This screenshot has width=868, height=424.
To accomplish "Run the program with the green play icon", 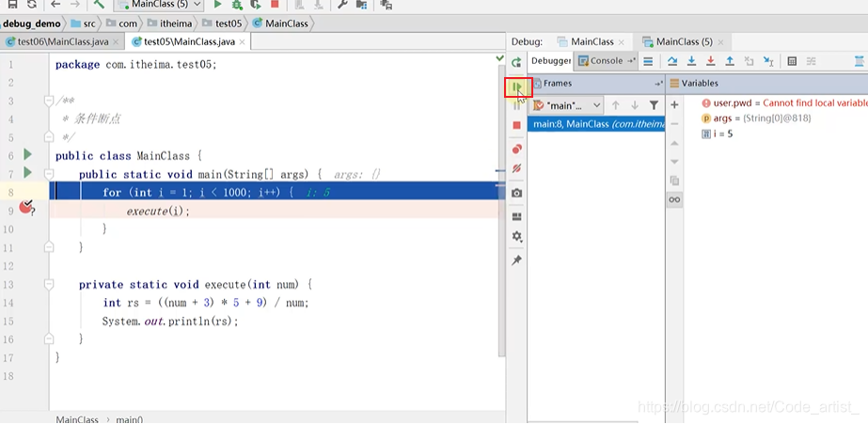I will click(217, 4).
